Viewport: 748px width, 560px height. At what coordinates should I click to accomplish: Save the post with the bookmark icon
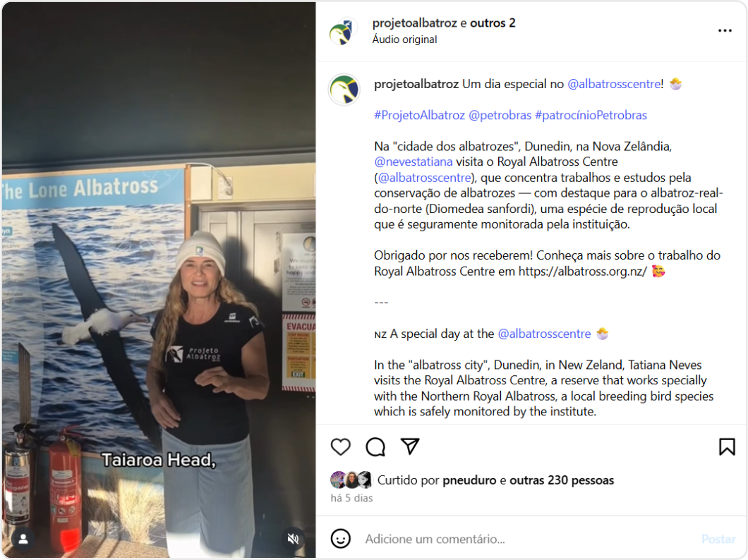pos(727,446)
